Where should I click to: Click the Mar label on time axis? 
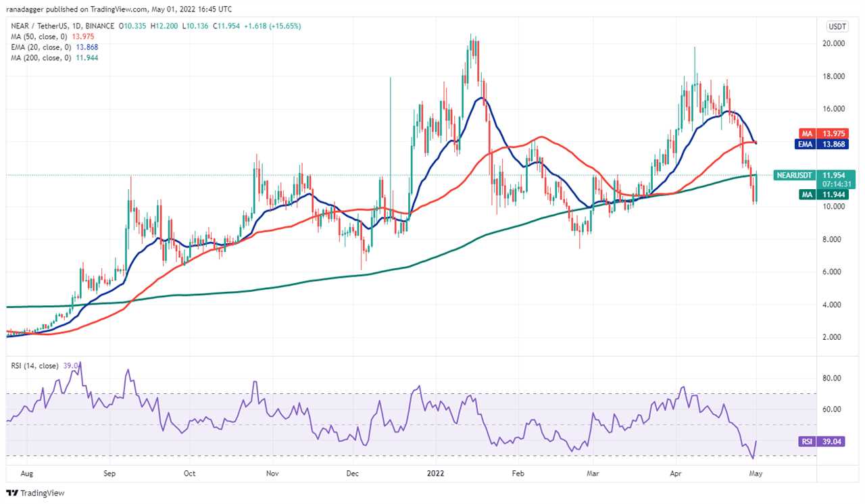tap(593, 474)
